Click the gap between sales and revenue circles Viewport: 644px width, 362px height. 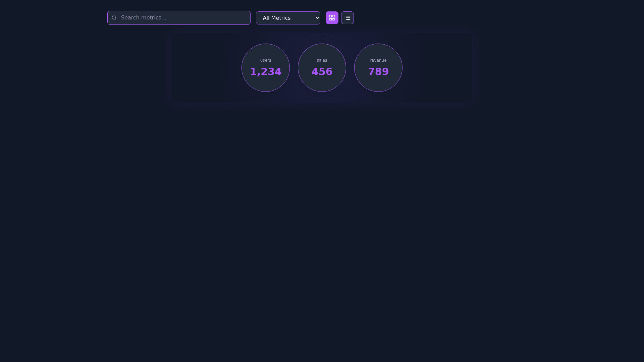coord(350,68)
